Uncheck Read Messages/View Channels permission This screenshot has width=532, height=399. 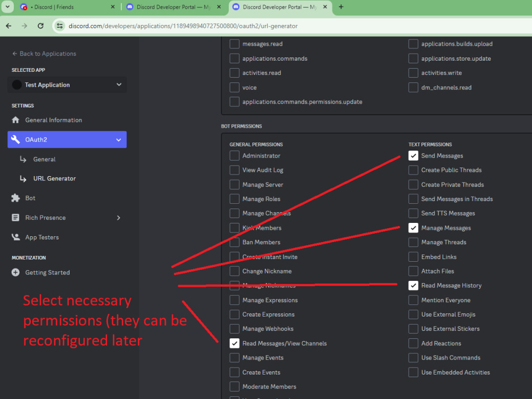[235, 343]
